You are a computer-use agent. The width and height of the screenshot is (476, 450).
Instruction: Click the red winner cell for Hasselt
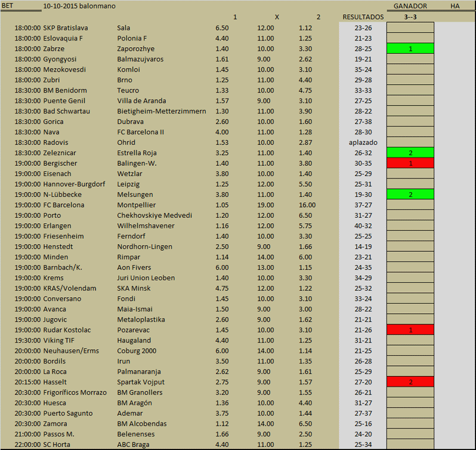coord(410,382)
